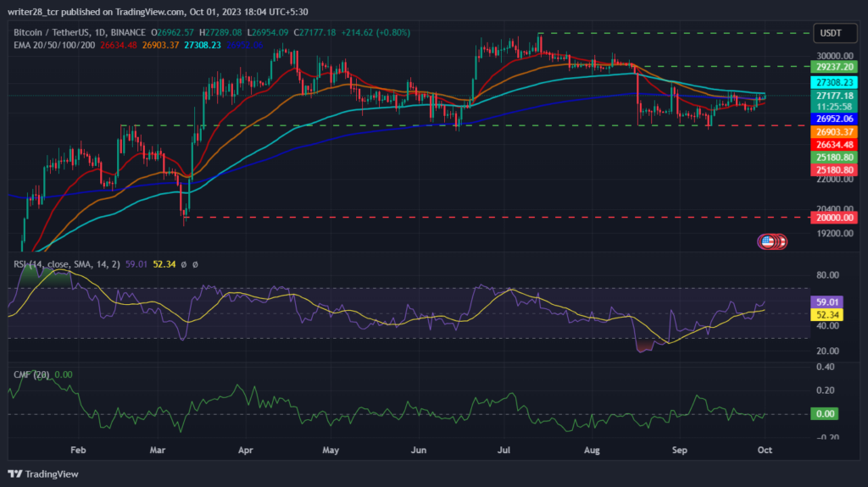868x487 pixels.
Task: Click the RSI 80.00 scale label
Action: click(x=827, y=275)
